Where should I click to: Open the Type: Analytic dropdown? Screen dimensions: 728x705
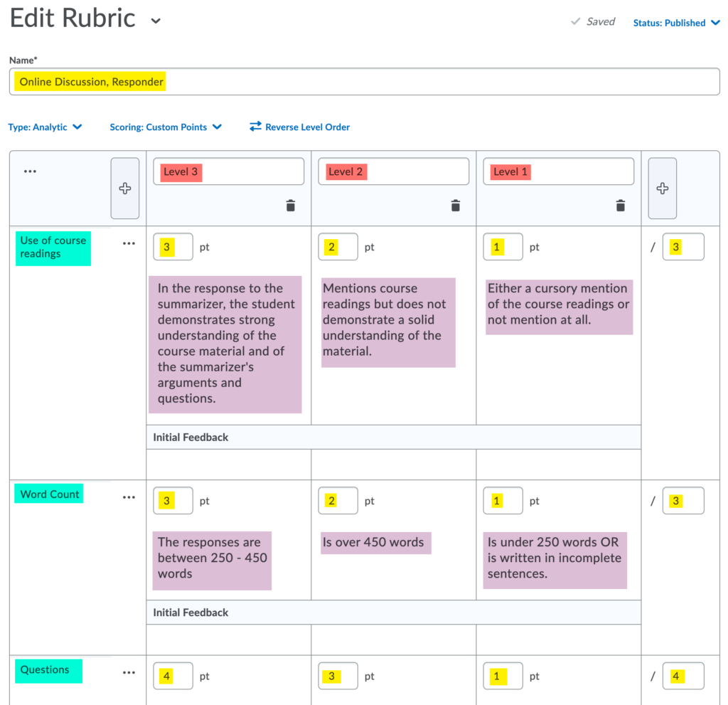click(45, 127)
